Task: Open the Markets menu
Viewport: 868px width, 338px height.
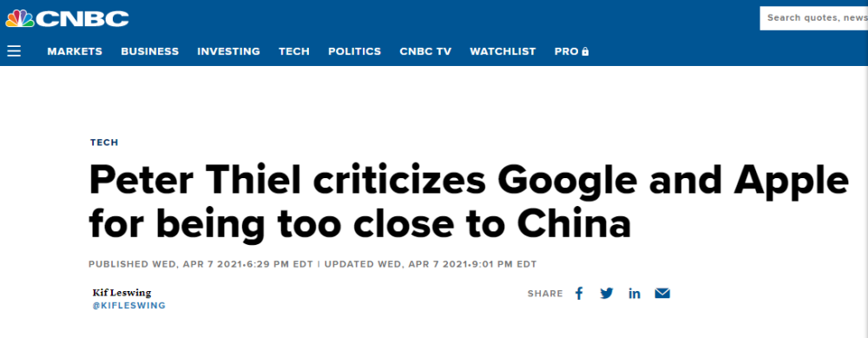Action: [75, 51]
